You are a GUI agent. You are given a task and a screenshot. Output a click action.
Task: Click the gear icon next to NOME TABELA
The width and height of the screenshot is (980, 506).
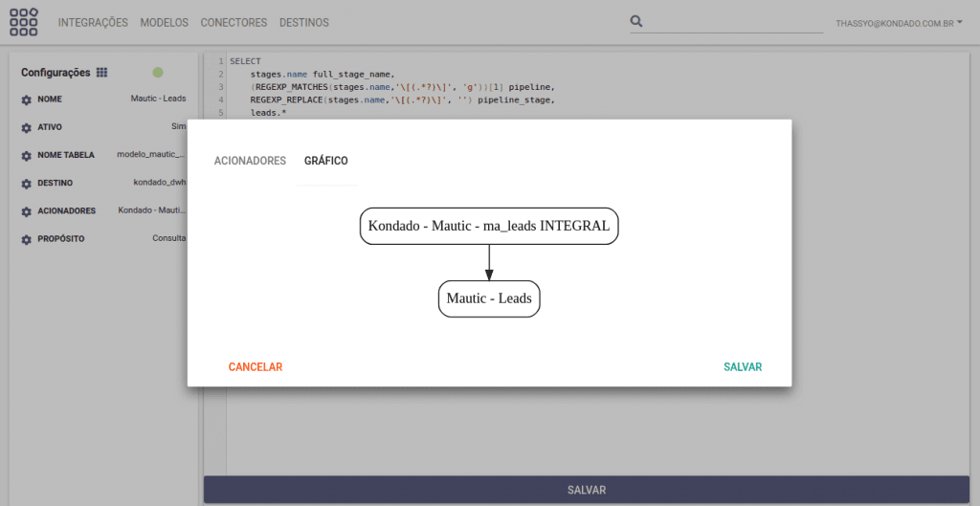point(27,155)
